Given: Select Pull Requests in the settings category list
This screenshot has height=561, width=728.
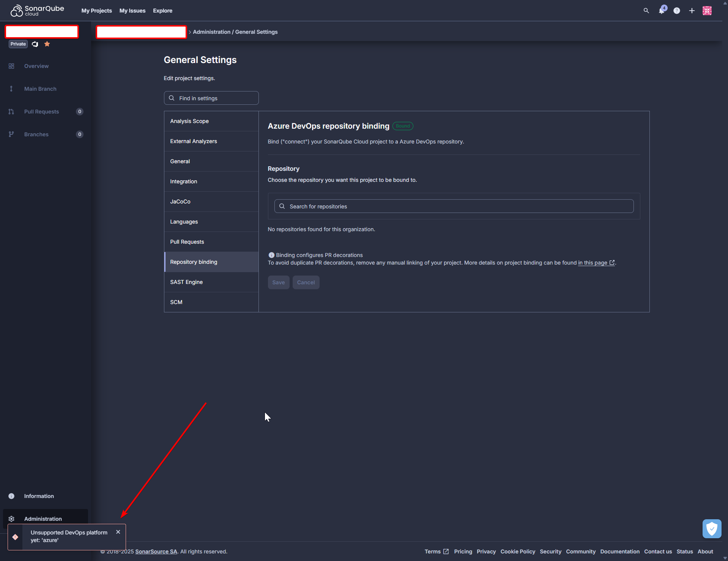Looking at the screenshot, I should pos(211,242).
